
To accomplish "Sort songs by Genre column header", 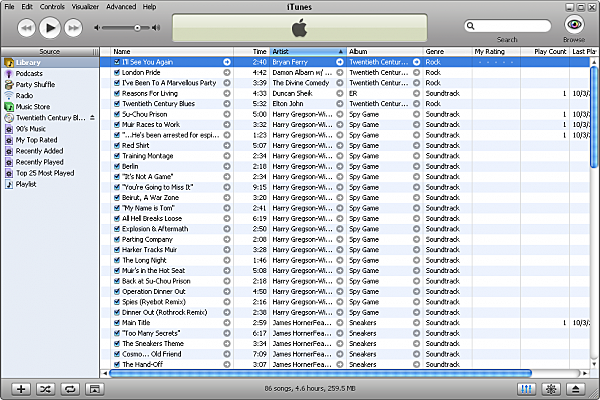I will (x=447, y=52).
